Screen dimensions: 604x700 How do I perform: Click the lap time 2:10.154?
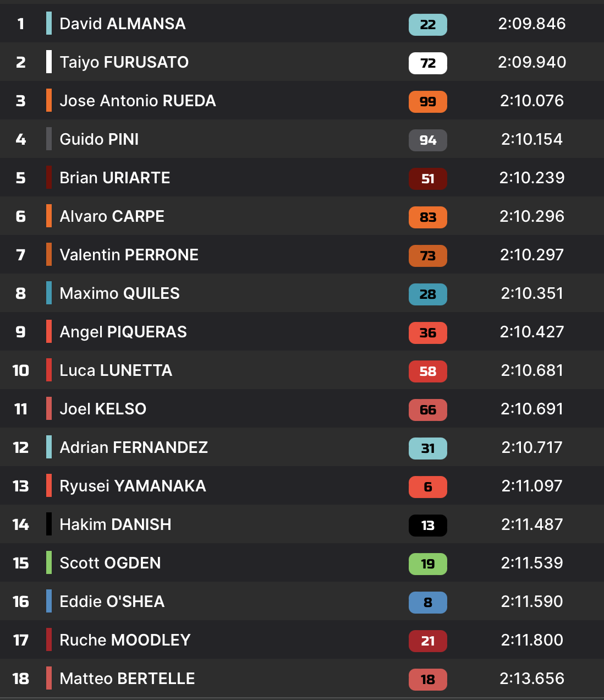coord(531,139)
